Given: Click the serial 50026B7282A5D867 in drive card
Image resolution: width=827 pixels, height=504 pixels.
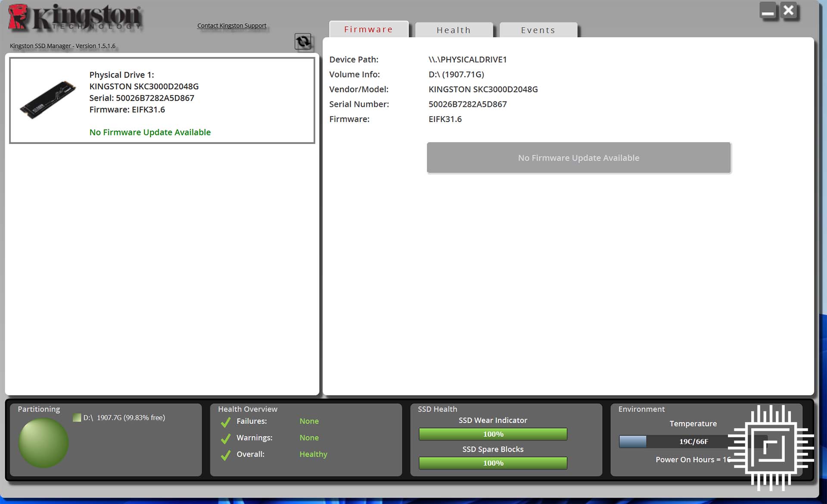Looking at the screenshot, I should [x=155, y=98].
